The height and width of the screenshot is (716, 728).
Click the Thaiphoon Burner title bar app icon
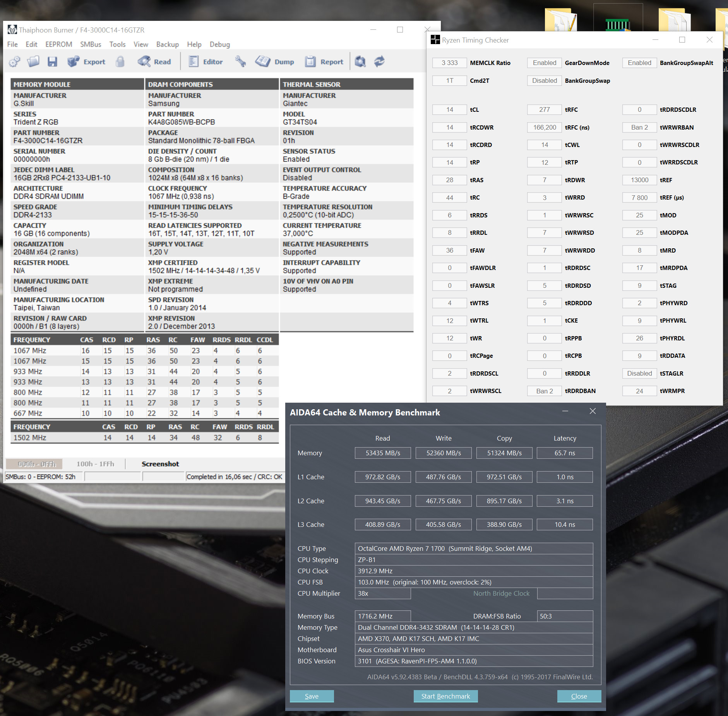[x=12, y=30]
